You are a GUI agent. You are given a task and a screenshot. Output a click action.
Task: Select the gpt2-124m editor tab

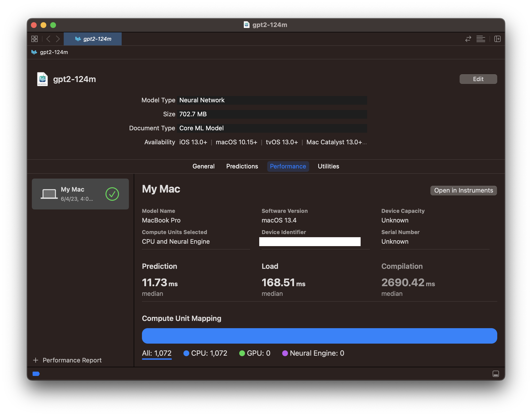click(93, 39)
